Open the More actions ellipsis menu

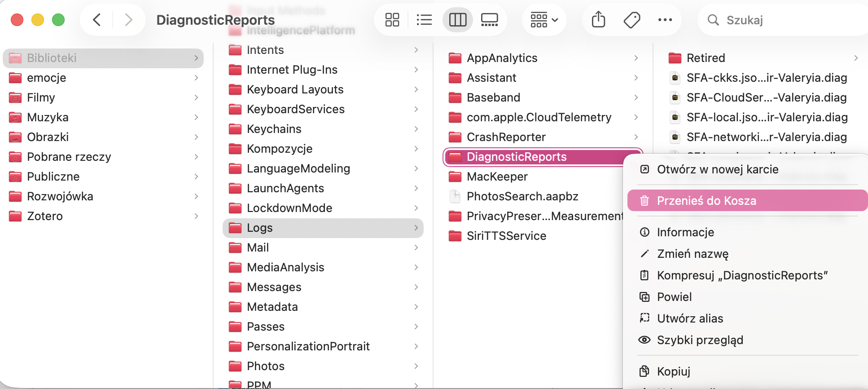tap(665, 20)
